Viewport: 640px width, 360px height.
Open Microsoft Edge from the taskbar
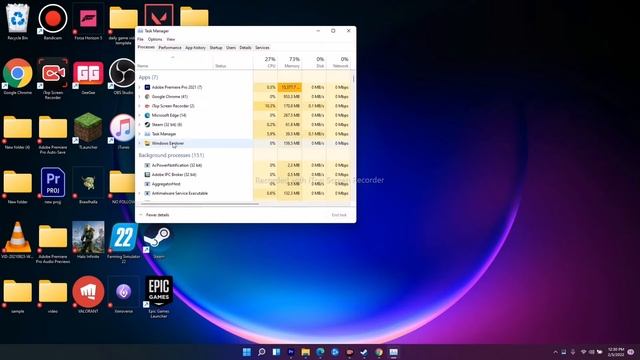(x=320, y=352)
